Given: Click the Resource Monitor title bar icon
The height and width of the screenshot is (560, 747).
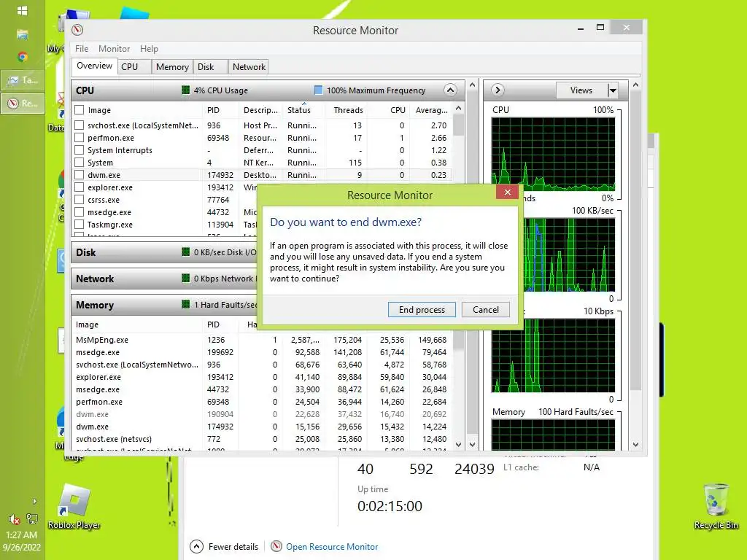Looking at the screenshot, I should pos(77,30).
